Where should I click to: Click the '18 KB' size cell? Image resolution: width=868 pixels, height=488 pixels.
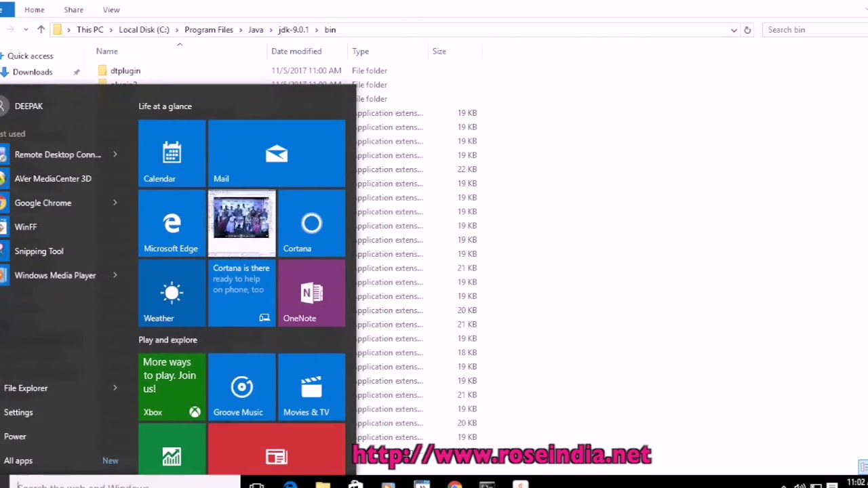(x=467, y=352)
